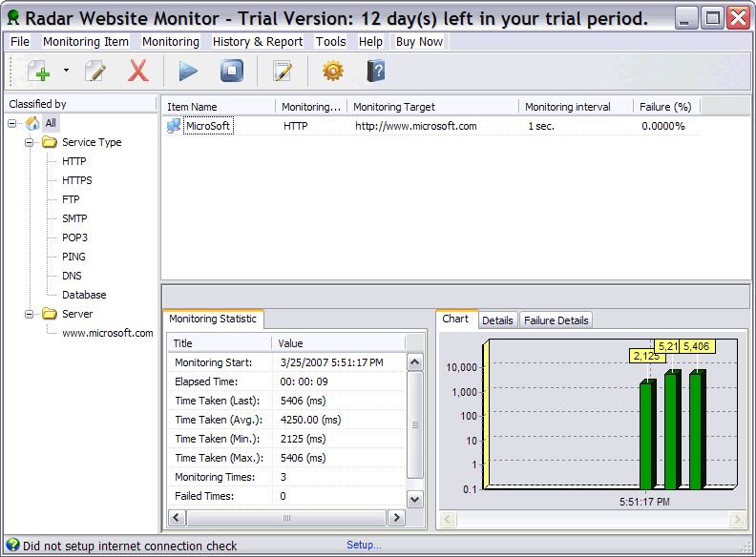This screenshot has height=557, width=756.
Task: Open the report notepad icon
Action: [x=283, y=72]
